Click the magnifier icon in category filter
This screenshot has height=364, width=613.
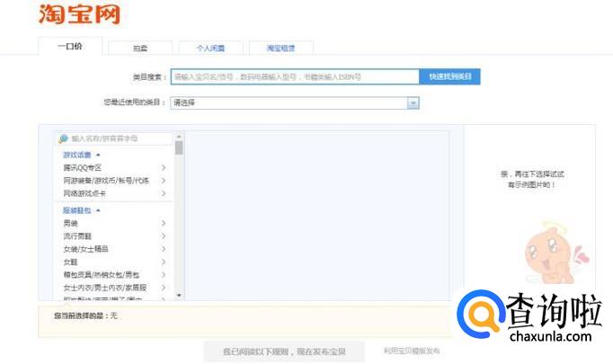point(63,138)
